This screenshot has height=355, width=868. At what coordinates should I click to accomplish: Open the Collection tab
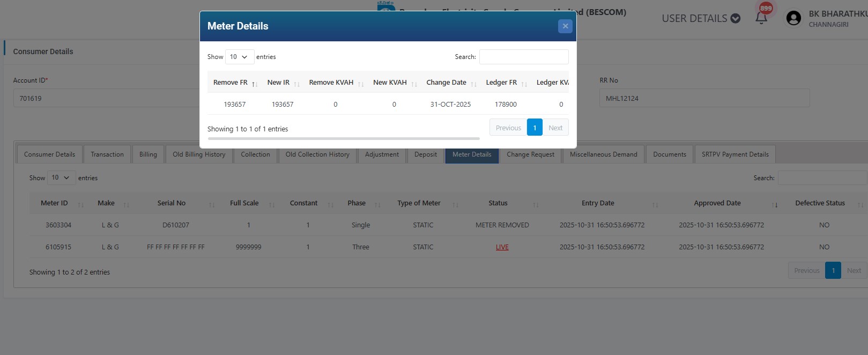pos(255,154)
